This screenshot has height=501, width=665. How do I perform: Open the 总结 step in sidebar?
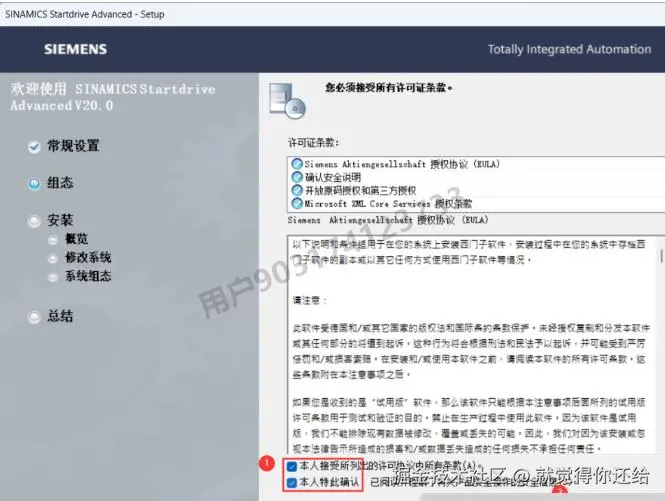click(x=60, y=316)
